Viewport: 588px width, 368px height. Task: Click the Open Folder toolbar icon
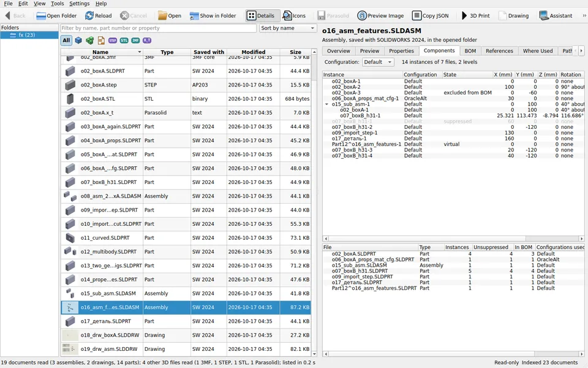(41, 16)
